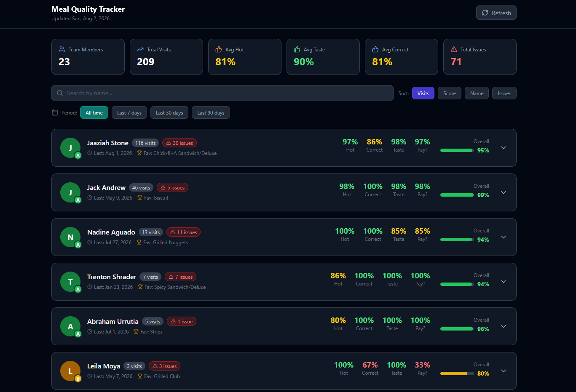576x392 pixels.
Task: Open Trenton Shrader's row with chevron
Action: tap(504, 282)
